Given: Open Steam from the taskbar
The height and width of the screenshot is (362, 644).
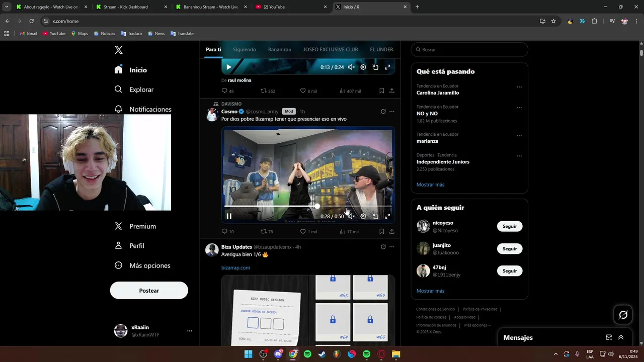Looking at the screenshot, I should coord(322,354).
